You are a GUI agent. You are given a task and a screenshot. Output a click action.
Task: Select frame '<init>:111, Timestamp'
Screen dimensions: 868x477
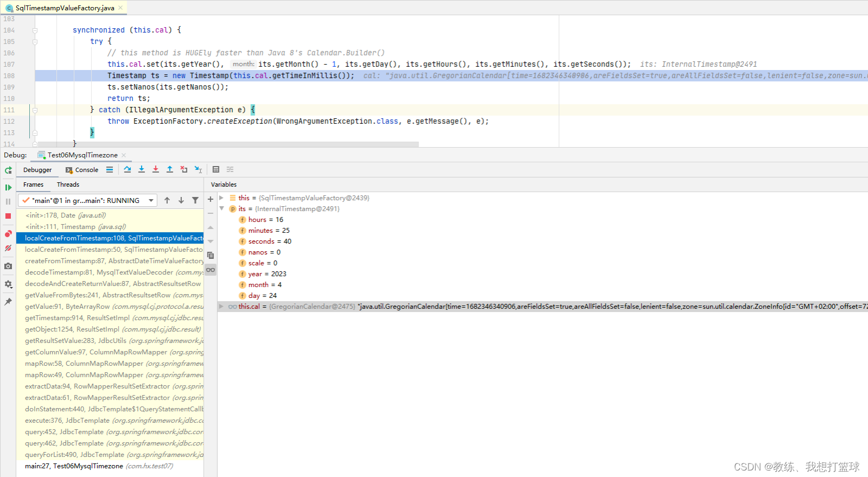pos(110,227)
